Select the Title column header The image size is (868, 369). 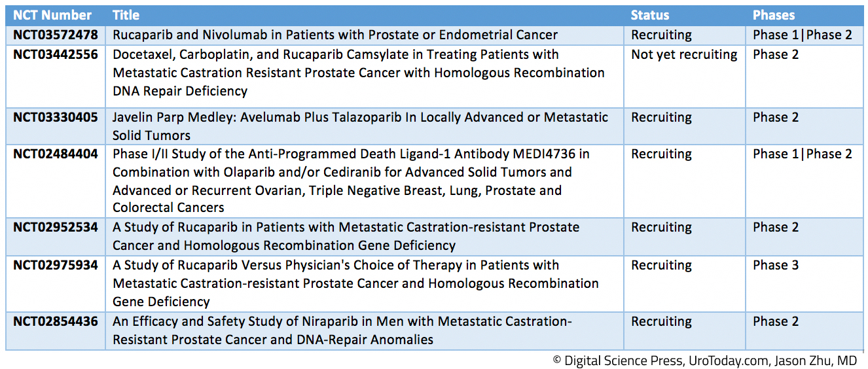tap(126, 15)
